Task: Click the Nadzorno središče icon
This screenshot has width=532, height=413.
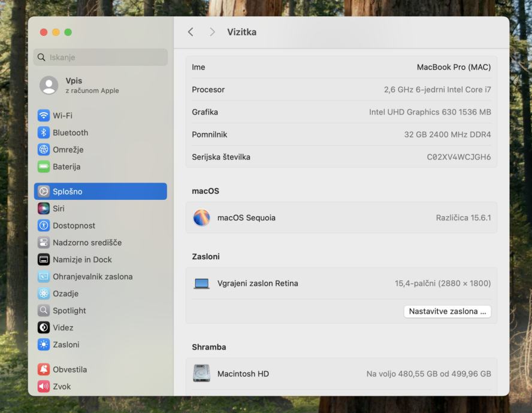Action: (44, 243)
